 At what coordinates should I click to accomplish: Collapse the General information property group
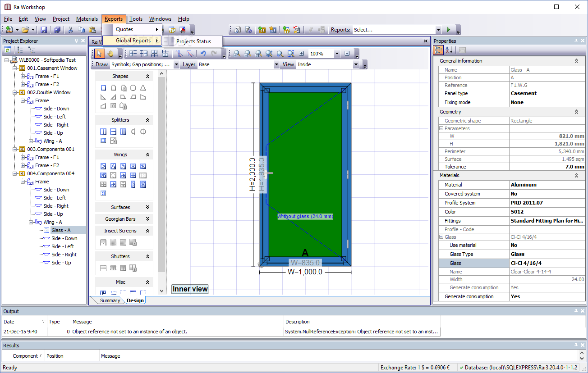coord(576,61)
